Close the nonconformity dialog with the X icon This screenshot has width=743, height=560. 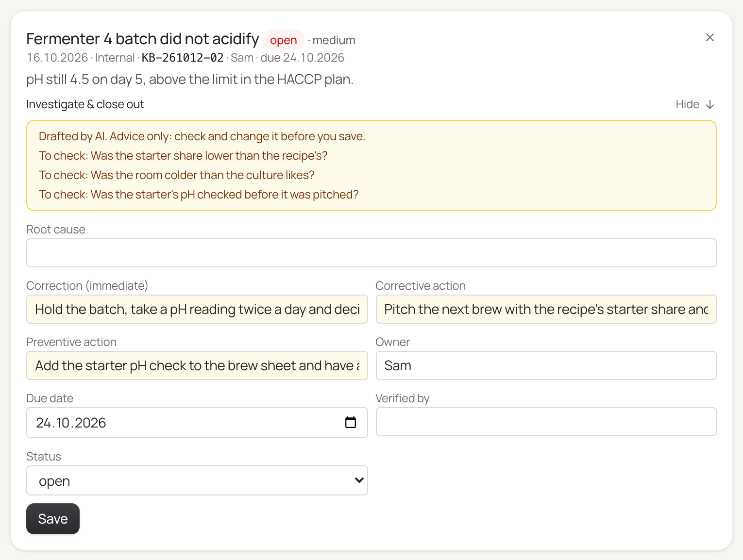pyautogui.click(x=709, y=37)
